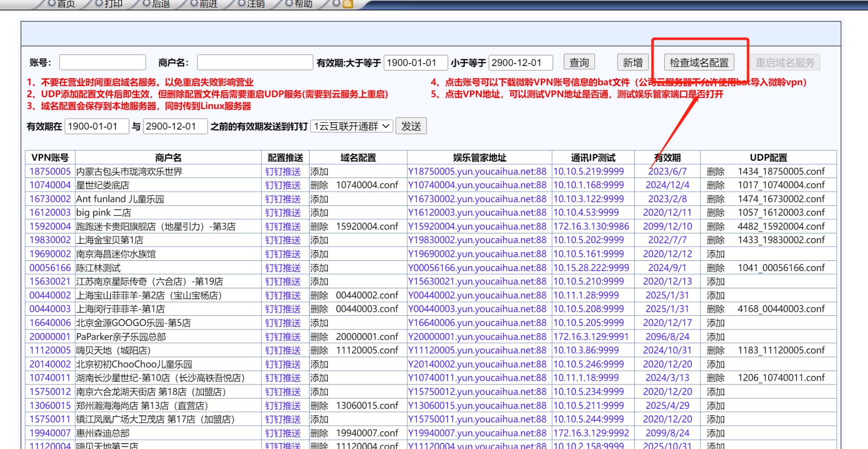Edit the DingTalk end date field after 与
The height and width of the screenshot is (449, 868).
[175, 126]
